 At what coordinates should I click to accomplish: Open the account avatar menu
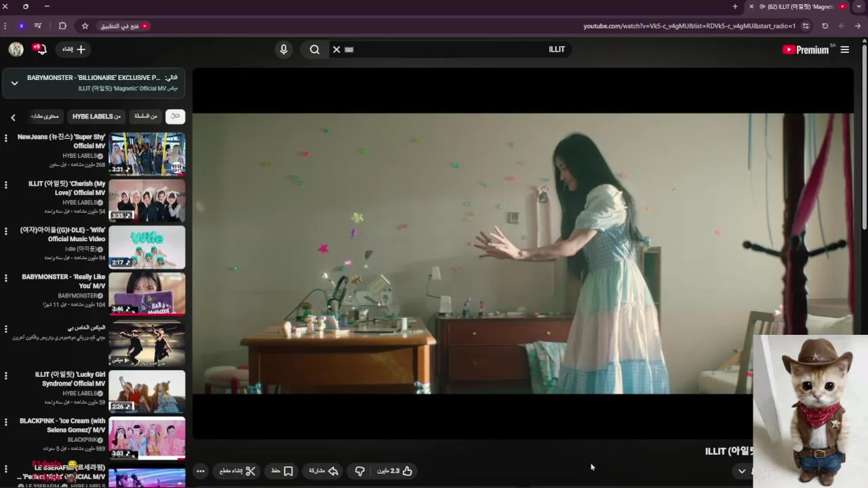[16, 49]
